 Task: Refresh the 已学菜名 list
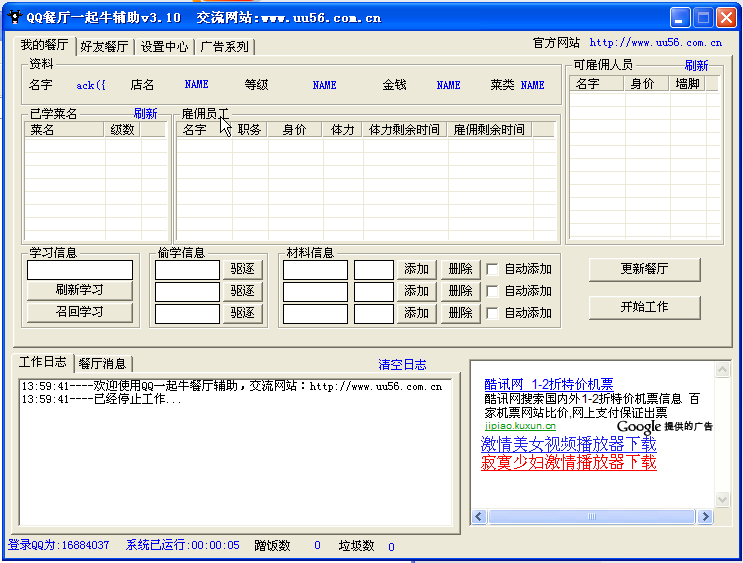click(145, 113)
